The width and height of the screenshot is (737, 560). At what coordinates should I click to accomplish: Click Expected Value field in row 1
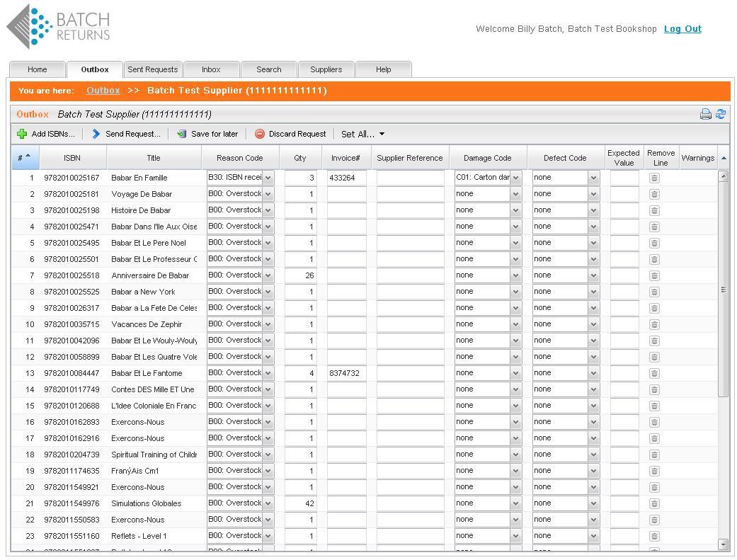[624, 178]
